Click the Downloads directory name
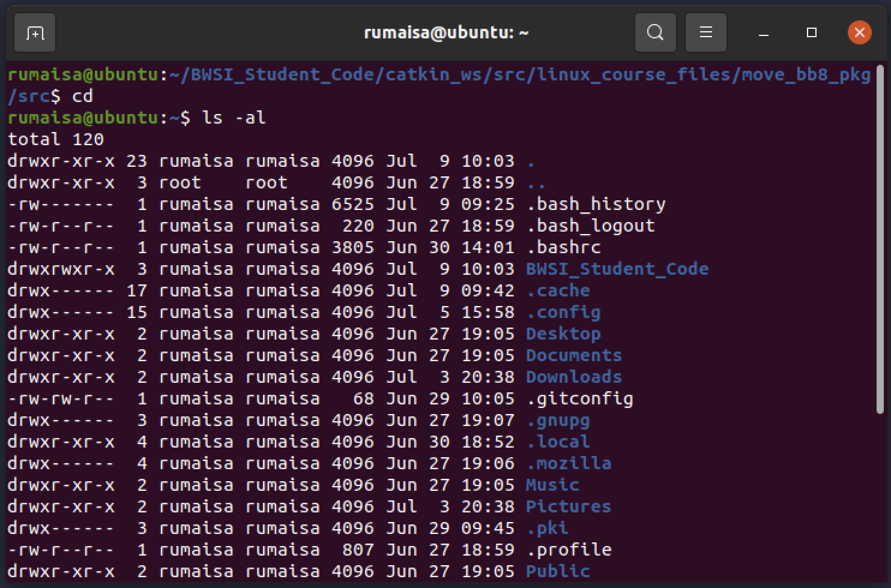This screenshot has width=891, height=588. click(x=574, y=377)
